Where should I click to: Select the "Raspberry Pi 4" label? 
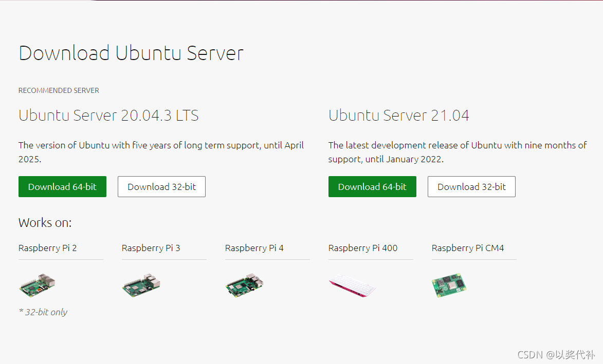point(254,248)
